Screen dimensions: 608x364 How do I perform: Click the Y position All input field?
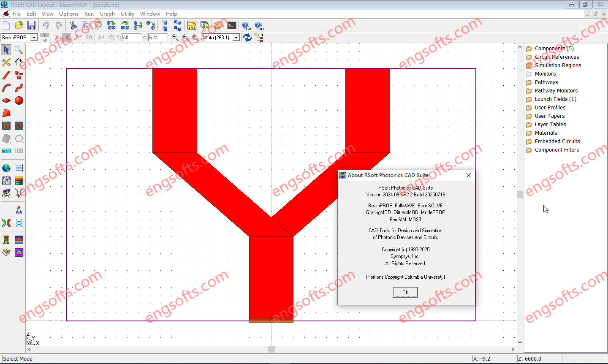[131, 38]
